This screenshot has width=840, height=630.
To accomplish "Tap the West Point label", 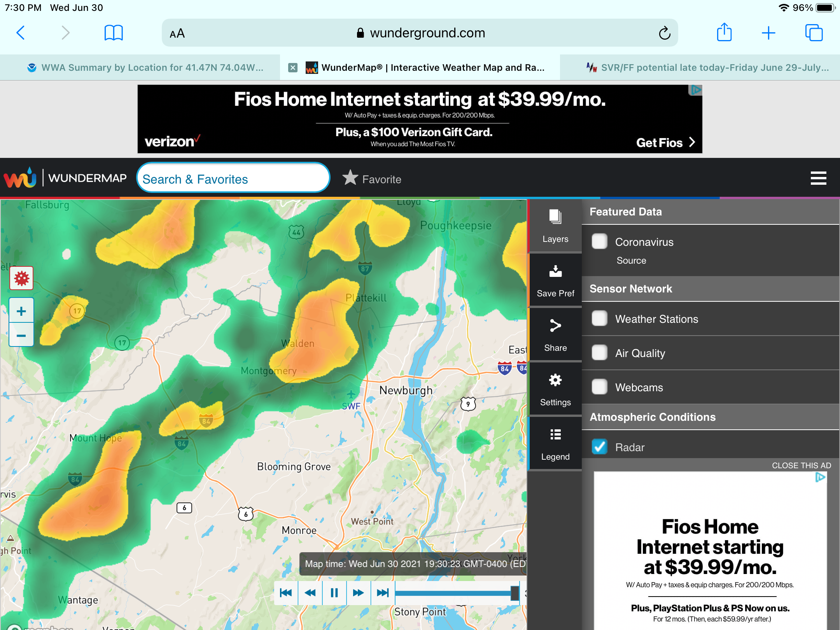I will [x=372, y=521].
